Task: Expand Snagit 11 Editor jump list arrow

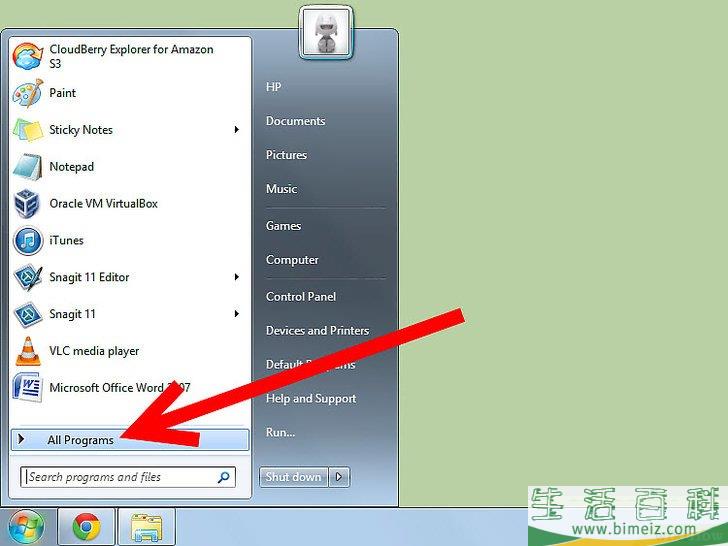Action: pyautogui.click(x=237, y=277)
